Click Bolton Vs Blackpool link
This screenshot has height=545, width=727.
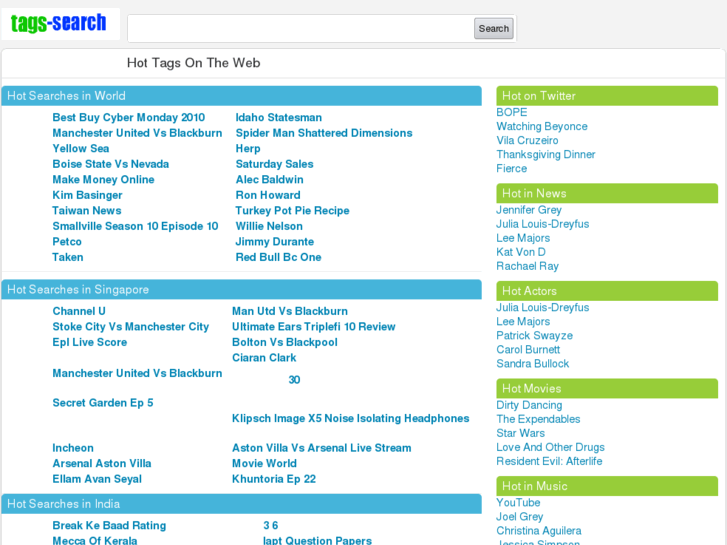click(x=285, y=342)
